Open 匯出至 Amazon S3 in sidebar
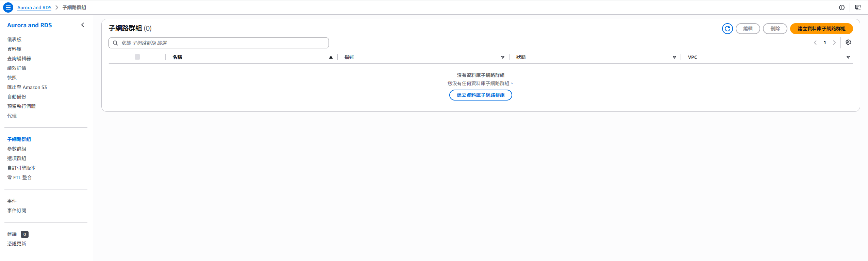 [27, 87]
